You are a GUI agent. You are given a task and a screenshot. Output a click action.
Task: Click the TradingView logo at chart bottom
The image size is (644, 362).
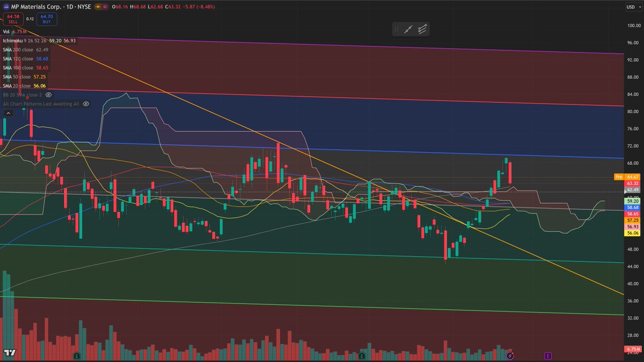[x=9, y=353]
